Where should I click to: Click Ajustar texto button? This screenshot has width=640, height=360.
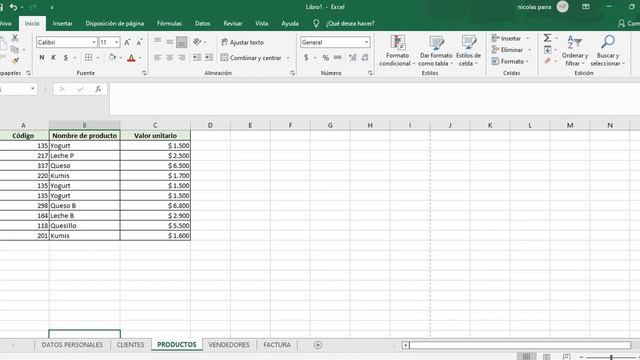pos(242,42)
